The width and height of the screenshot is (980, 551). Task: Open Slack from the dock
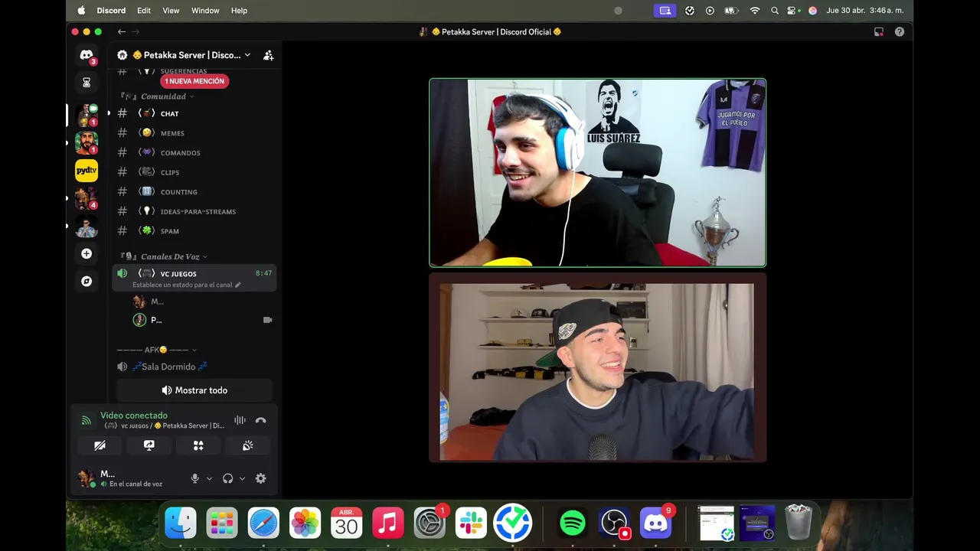pos(471,523)
